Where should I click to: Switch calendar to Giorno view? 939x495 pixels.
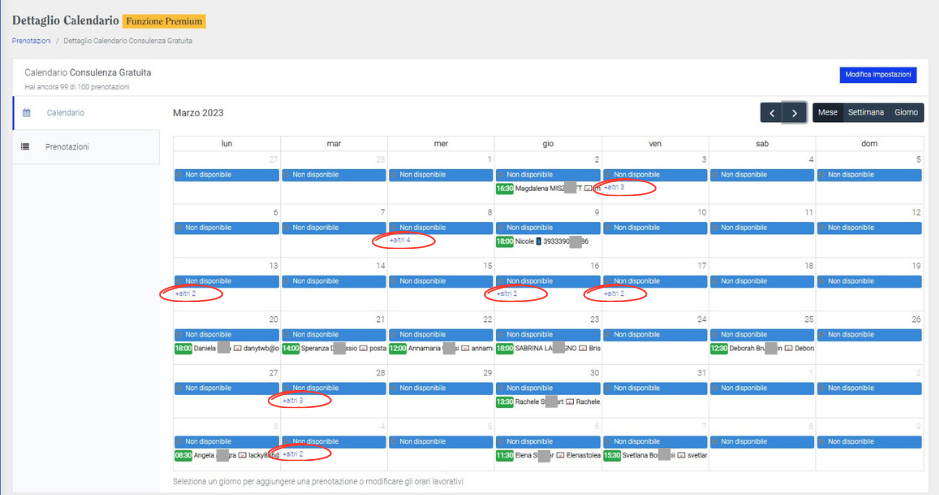(x=906, y=113)
